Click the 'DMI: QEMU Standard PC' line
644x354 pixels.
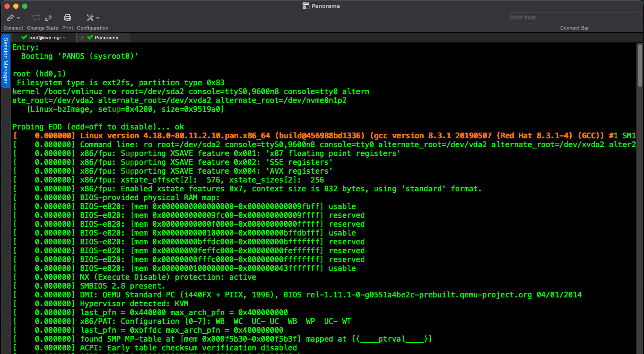coord(297,295)
